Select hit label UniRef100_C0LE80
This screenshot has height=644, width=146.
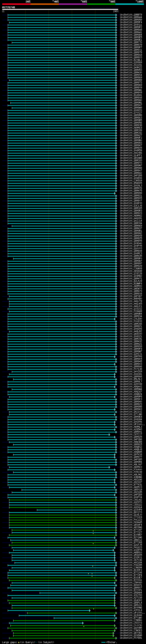pyautogui.click(x=131, y=319)
